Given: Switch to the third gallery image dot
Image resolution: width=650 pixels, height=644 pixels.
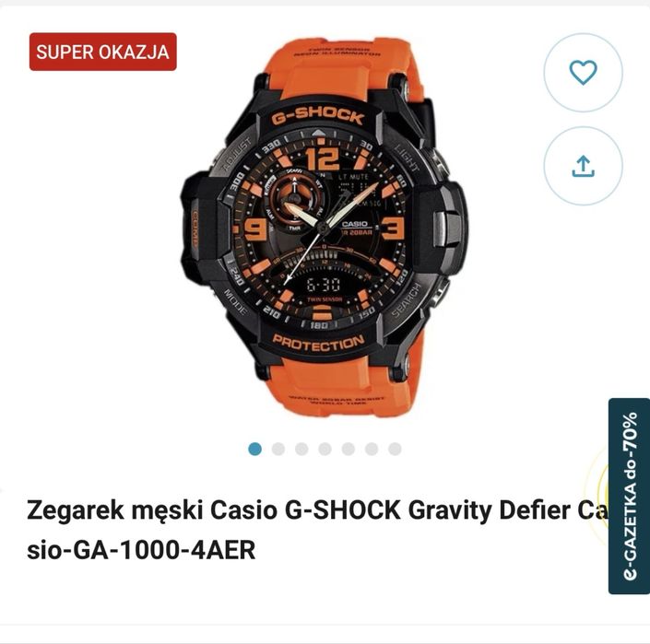Looking at the screenshot, I should tap(301, 449).
